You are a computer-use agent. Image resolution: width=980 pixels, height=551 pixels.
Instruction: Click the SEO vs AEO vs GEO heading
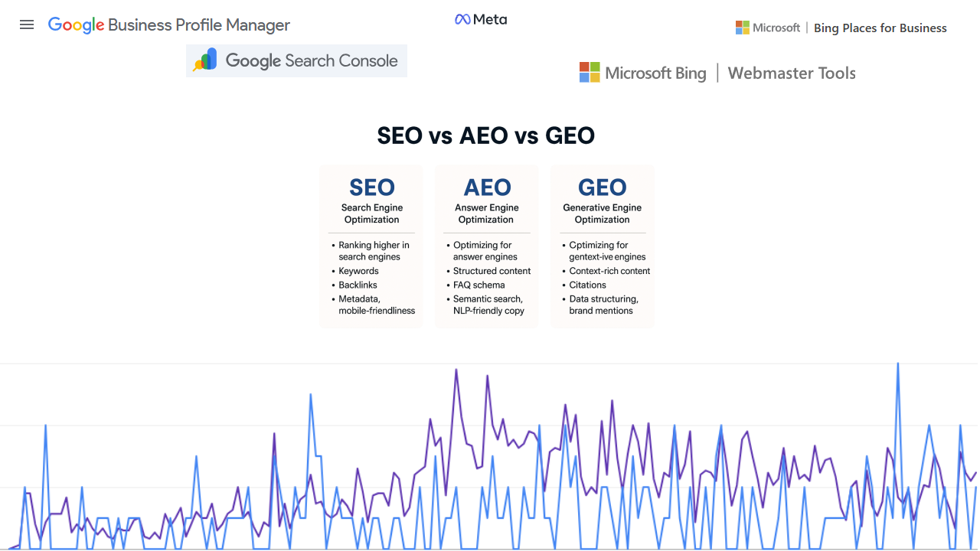tap(485, 136)
